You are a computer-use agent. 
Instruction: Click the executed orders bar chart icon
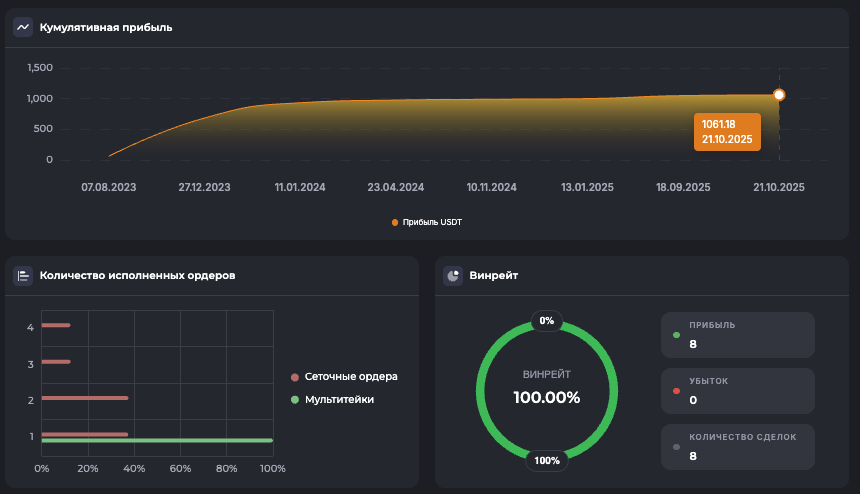[x=23, y=276]
